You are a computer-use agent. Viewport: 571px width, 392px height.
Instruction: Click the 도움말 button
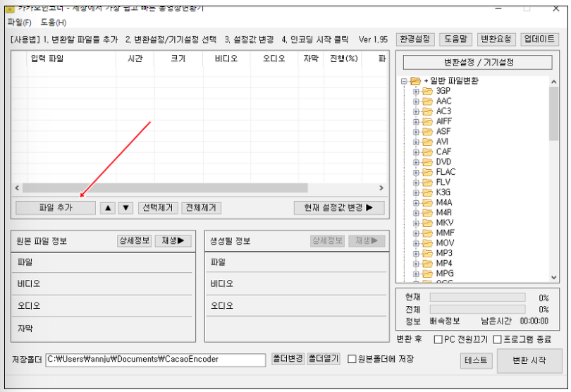(x=455, y=39)
